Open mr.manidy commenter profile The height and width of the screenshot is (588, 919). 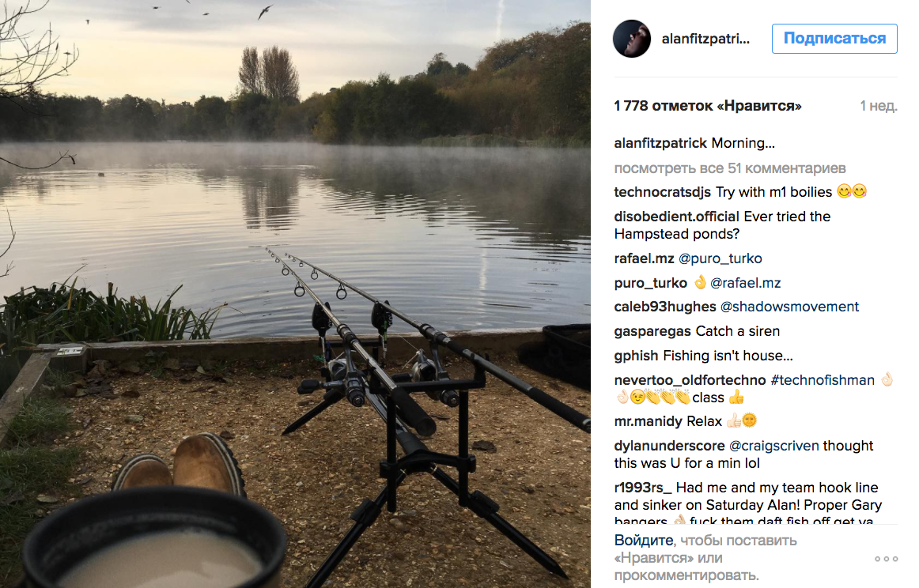pos(649,421)
